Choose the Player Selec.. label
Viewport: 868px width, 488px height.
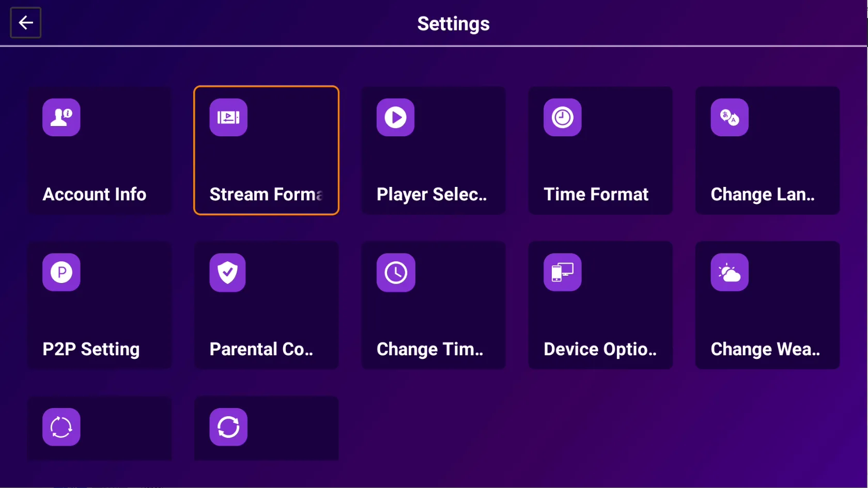click(x=432, y=195)
